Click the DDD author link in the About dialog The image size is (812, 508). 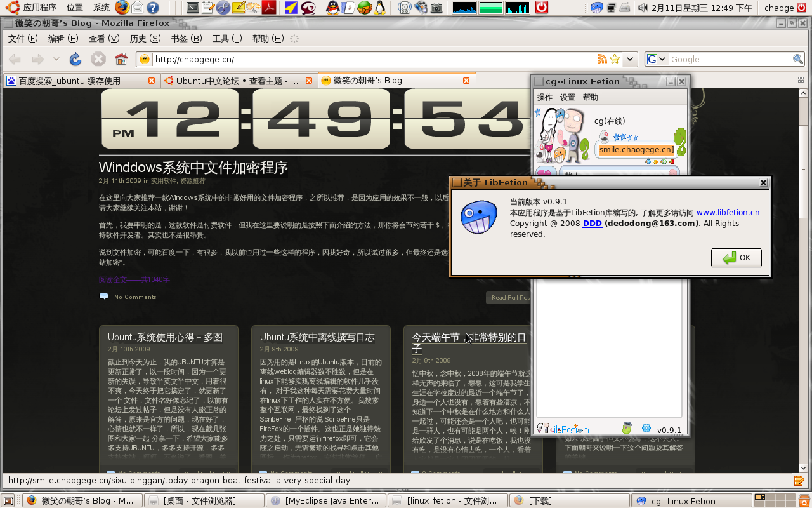(x=593, y=224)
